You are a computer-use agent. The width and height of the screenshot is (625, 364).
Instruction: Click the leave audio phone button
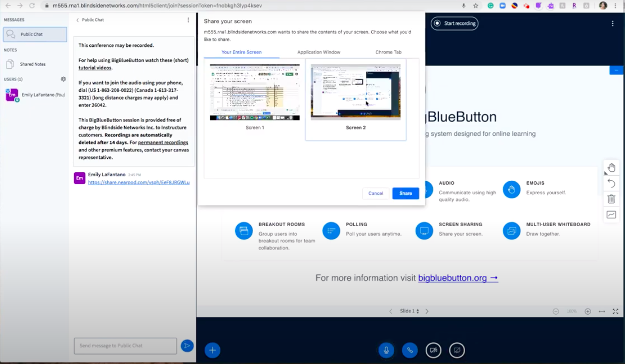tap(410, 350)
